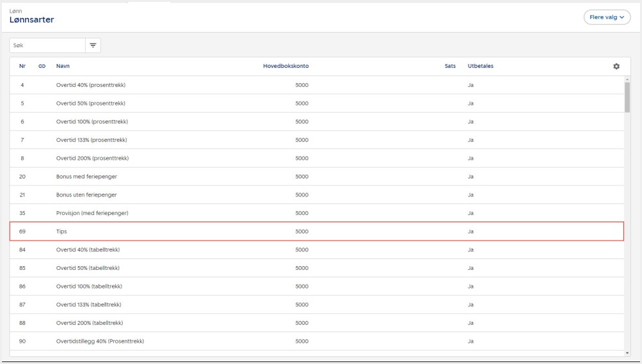Sort by Hovedbokskonto column header
The height and width of the screenshot is (364, 642).
pyautogui.click(x=285, y=67)
